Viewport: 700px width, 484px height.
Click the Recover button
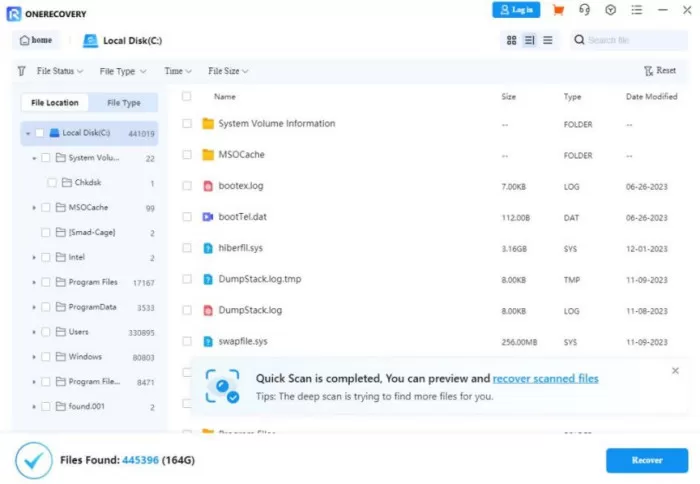pyautogui.click(x=647, y=460)
